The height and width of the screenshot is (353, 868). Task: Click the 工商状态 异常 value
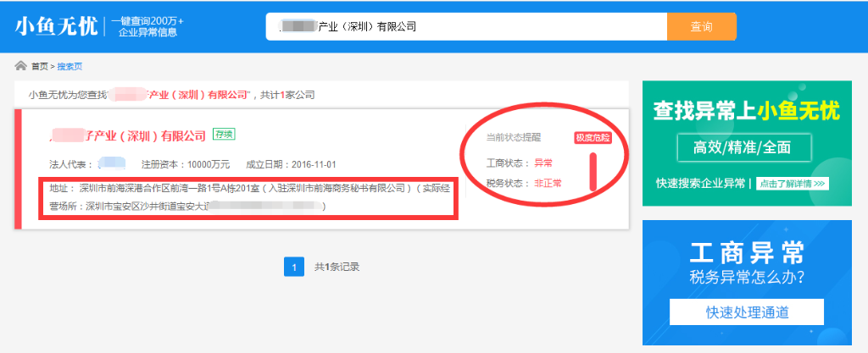pos(543,163)
